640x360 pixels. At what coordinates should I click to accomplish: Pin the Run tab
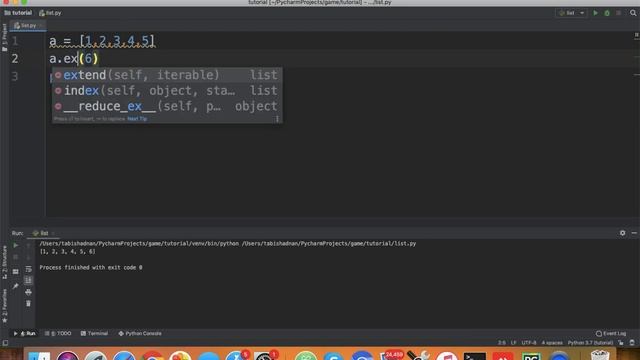16,286
